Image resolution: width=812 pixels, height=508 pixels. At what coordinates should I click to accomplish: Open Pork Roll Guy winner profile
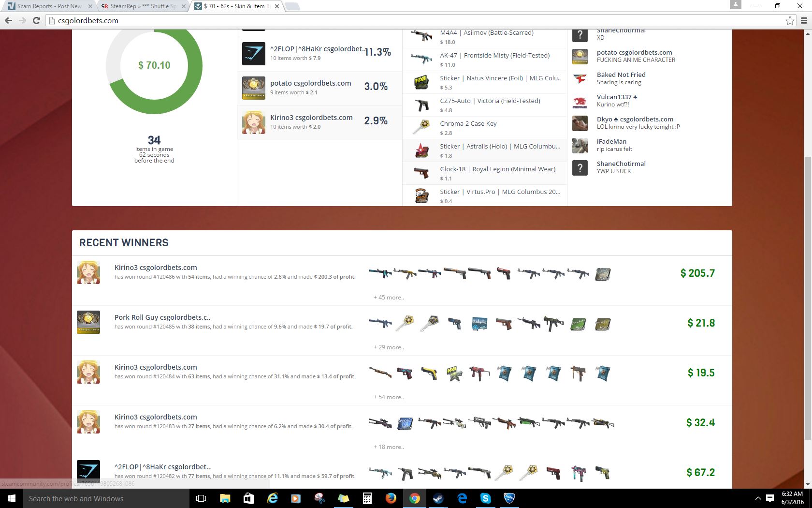pos(162,317)
